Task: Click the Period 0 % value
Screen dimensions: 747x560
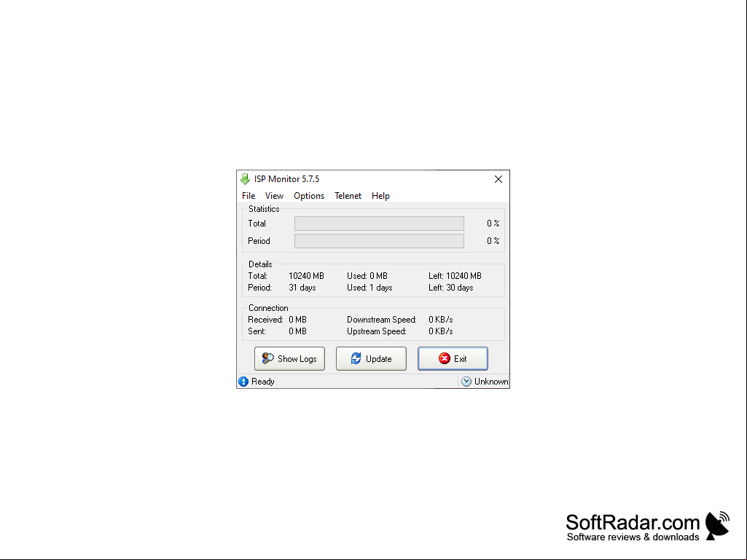Action: (x=493, y=241)
